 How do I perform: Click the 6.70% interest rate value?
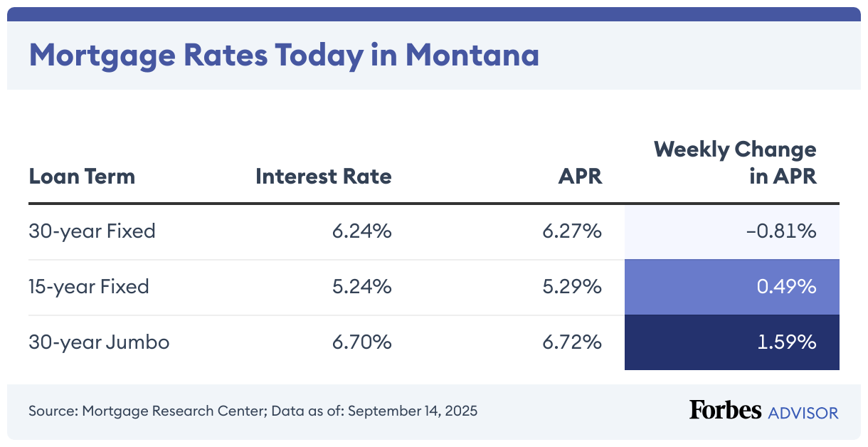[x=361, y=342]
